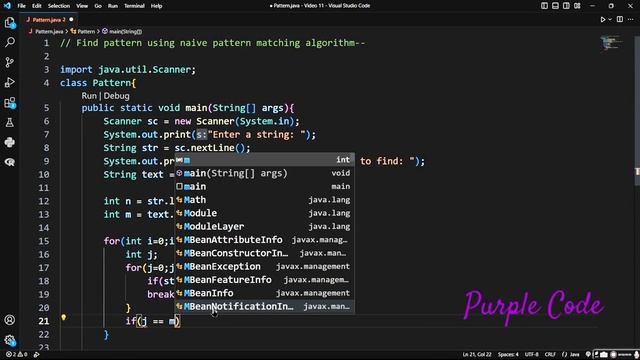This screenshot has width=640, height=360.
Task: Place cursor on the line 1 comment
Action: point(212,43)
